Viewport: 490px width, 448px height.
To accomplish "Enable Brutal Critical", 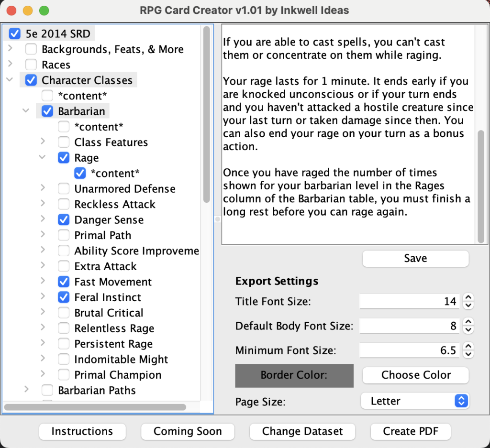I will [x=64, y=313].
